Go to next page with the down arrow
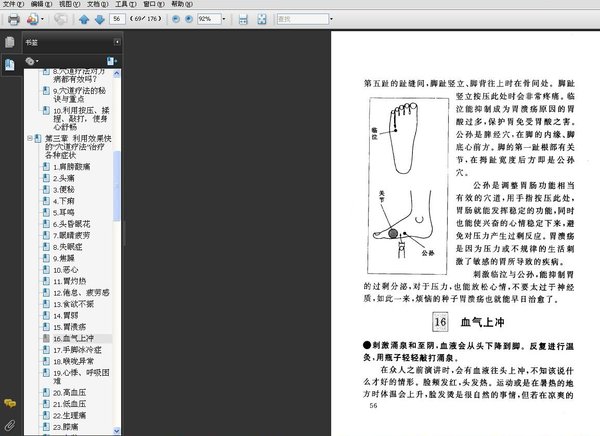The image size is (600, 436). pyautogui.click(x=99, y=19)
